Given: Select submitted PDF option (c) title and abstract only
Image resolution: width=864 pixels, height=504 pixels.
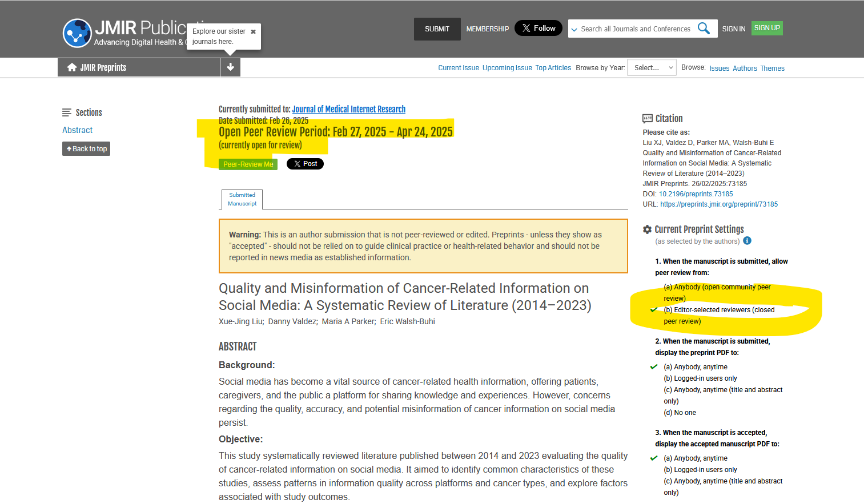Looking at the screenshot, I should (723, 396).
